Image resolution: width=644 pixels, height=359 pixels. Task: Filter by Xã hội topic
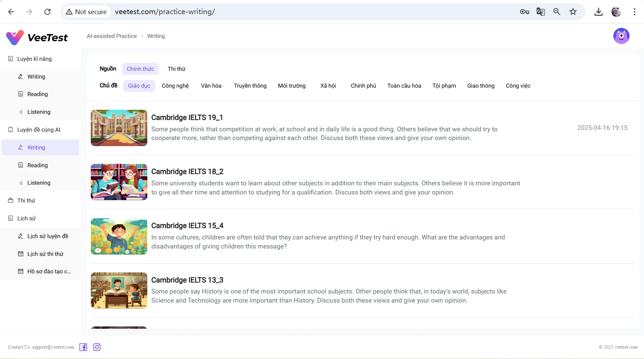click(328, 86)
